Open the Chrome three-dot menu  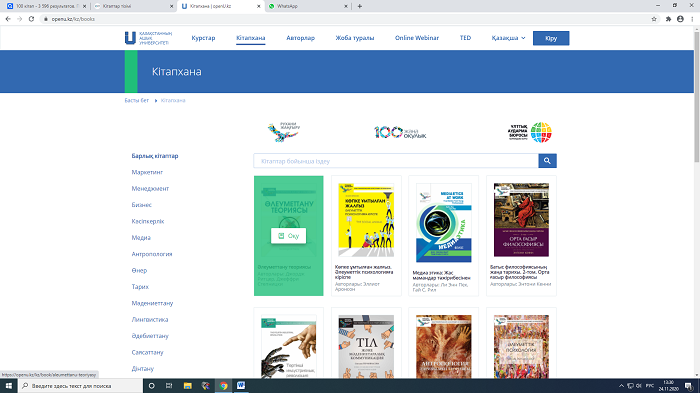pyautogui.click(x=692, y=19)
